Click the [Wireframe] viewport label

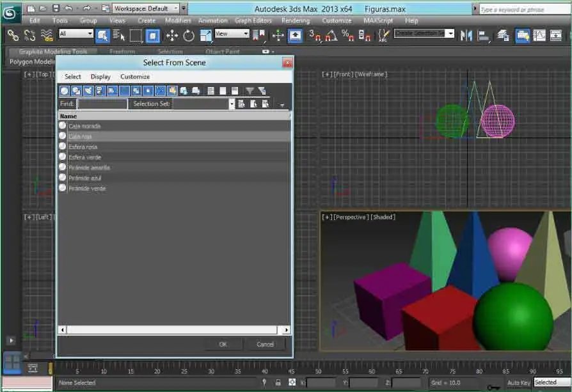371,74
